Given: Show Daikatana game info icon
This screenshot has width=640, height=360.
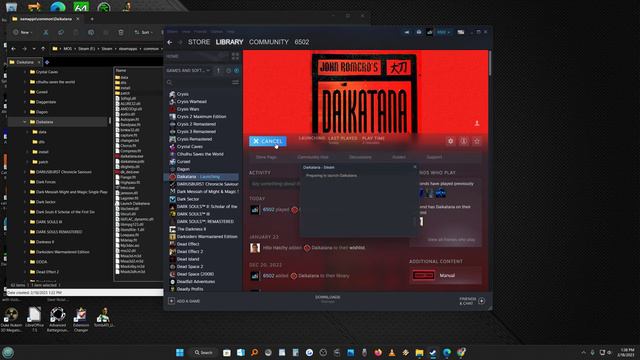Looking at the screenshot, I should tap(464, 141).
